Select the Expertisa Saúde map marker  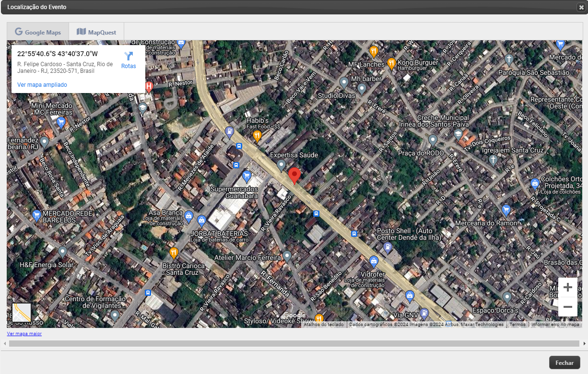click(282, 166)
